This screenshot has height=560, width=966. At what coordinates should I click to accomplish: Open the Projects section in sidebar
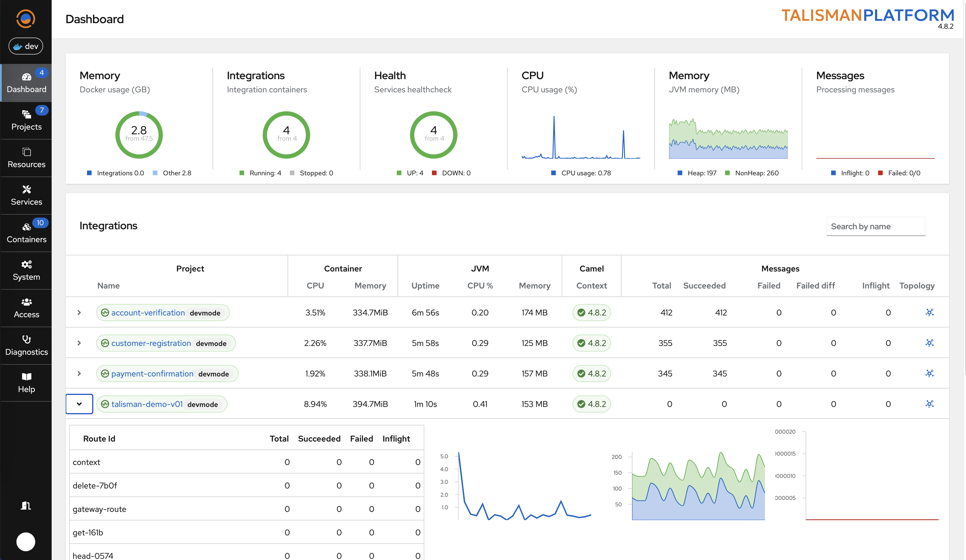(26, 120)
